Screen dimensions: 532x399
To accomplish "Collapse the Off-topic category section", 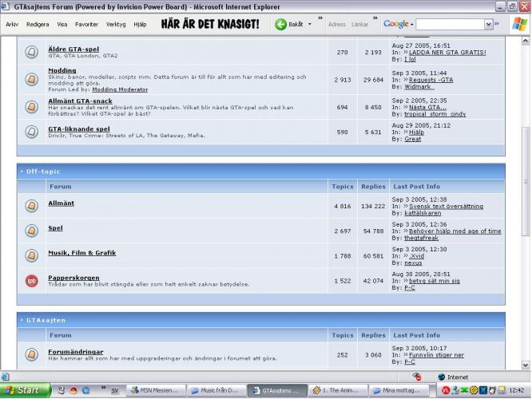I will coord(22,172).
